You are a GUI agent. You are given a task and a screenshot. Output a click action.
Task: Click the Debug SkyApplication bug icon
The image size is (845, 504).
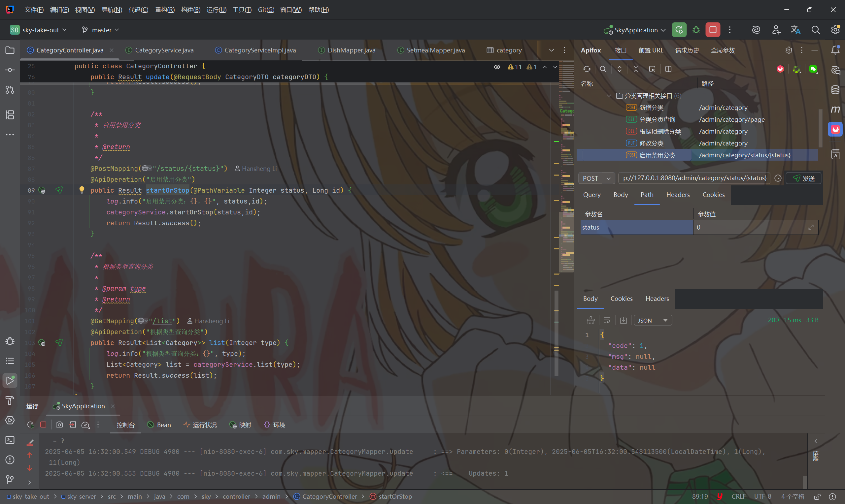(696, 30)
